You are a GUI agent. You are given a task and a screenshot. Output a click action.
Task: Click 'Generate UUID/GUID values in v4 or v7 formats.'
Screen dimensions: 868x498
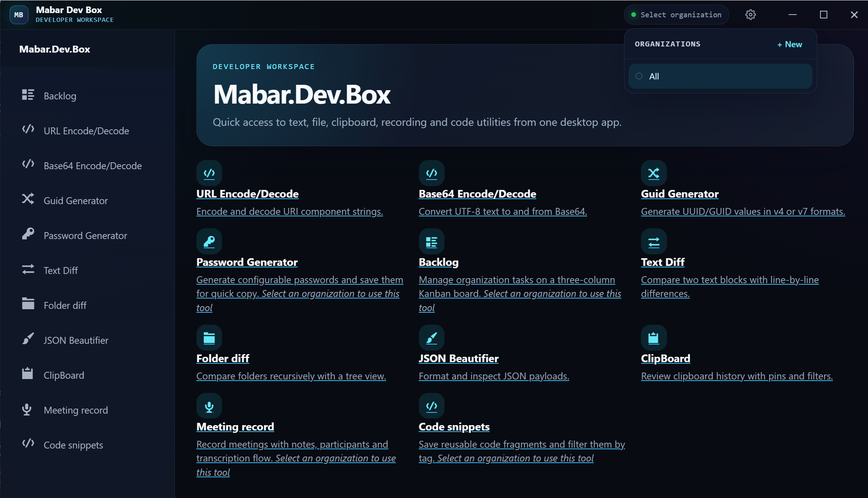(x=743, y=211)
